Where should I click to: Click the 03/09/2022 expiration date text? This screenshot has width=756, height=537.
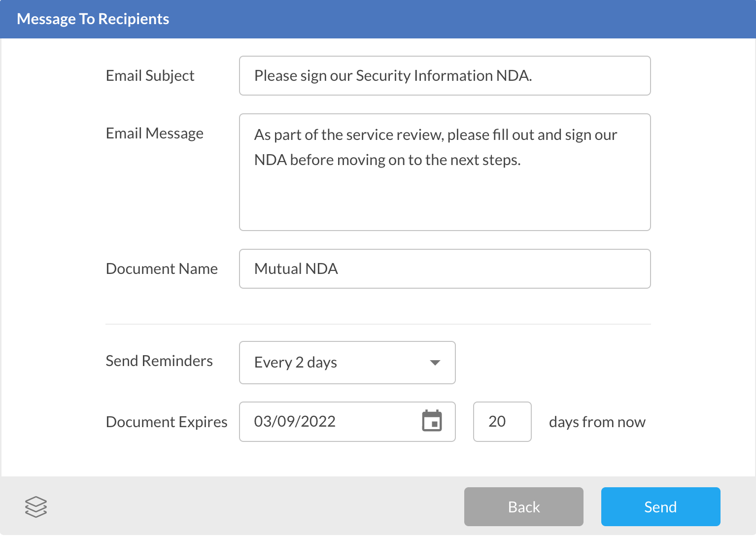(295, 422)
